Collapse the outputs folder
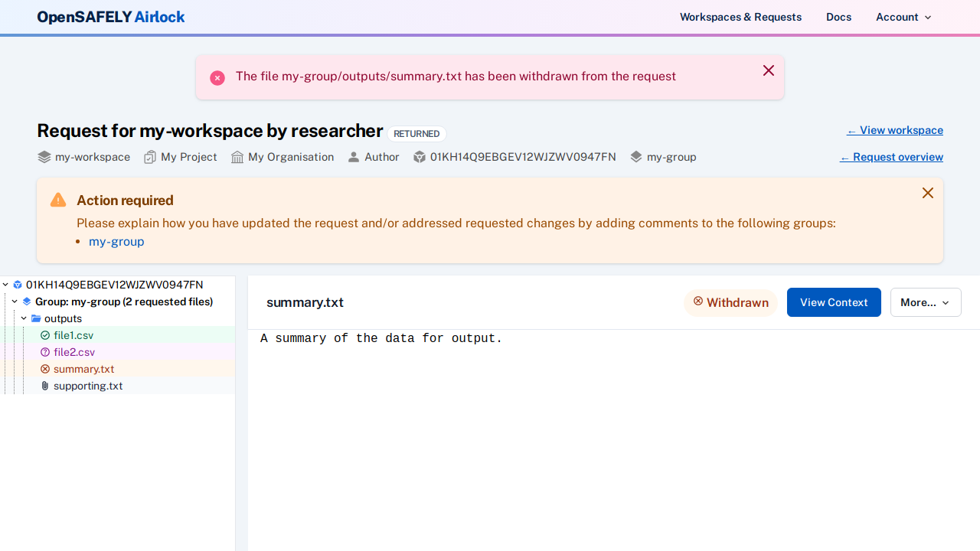This screenshot has width=980, height=551. tap(24, 318)
